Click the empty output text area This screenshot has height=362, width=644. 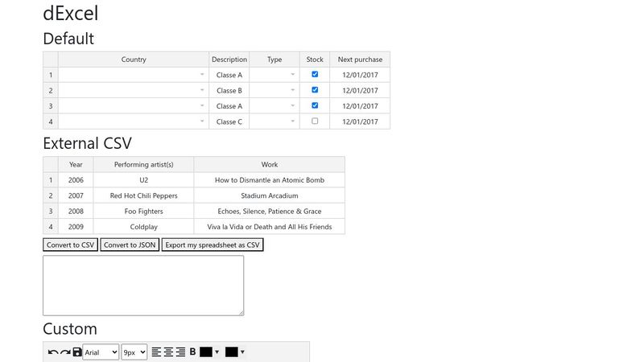(x=142, y=286)
